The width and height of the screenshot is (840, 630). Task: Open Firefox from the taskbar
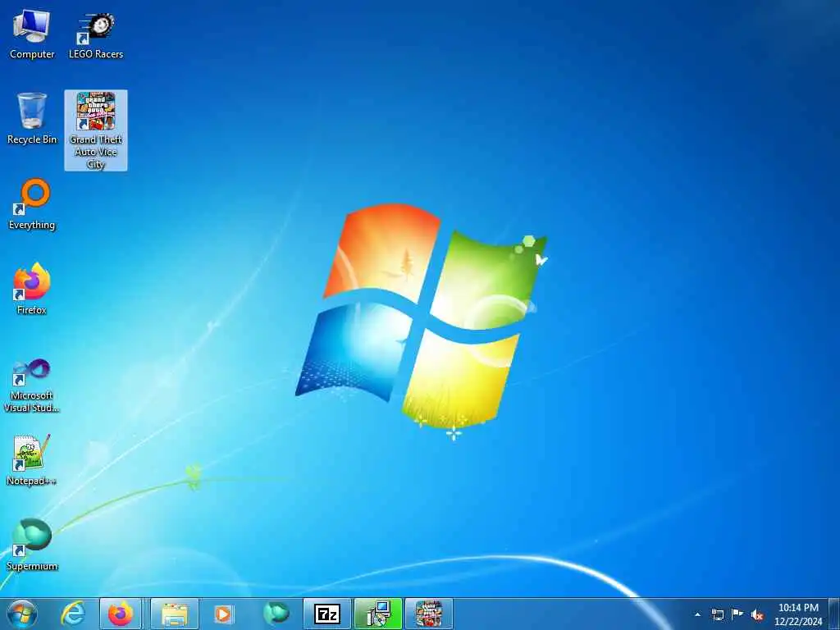coord(121,614)
